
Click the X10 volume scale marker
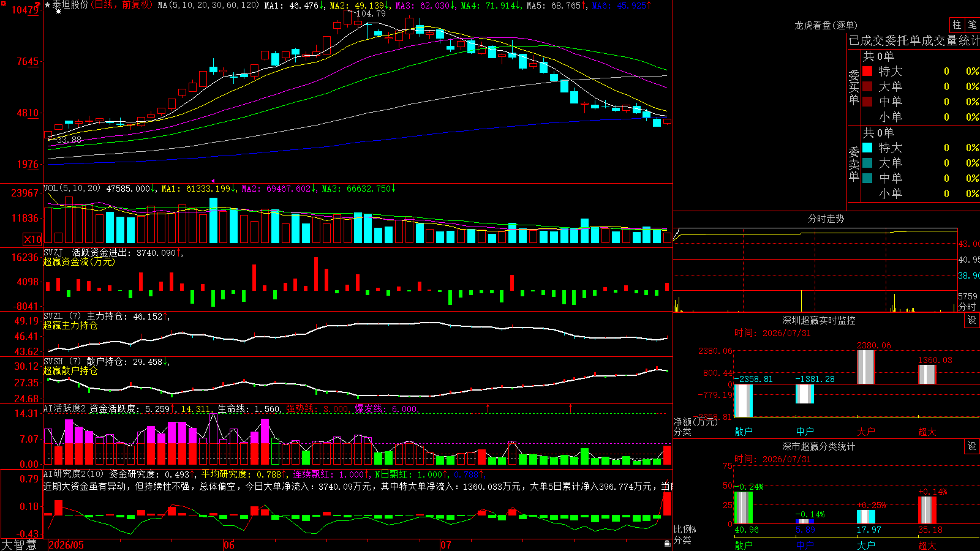point(32,239)
